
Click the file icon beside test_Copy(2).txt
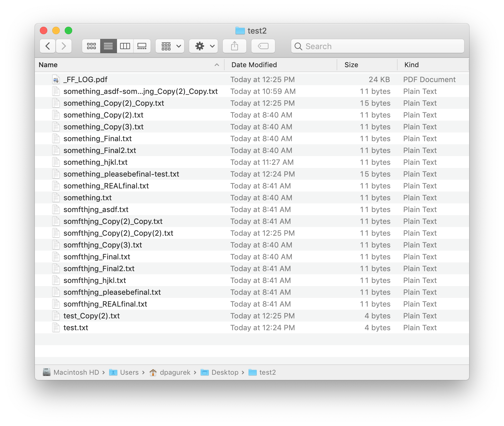tap(56, 316)
